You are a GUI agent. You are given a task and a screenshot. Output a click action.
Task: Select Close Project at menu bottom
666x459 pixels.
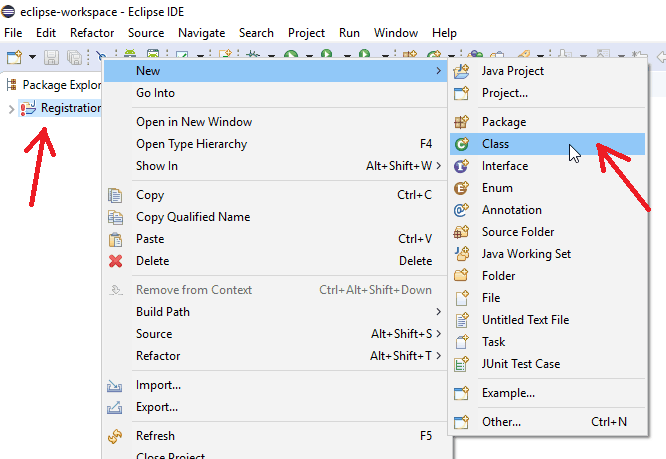point(170,456)
